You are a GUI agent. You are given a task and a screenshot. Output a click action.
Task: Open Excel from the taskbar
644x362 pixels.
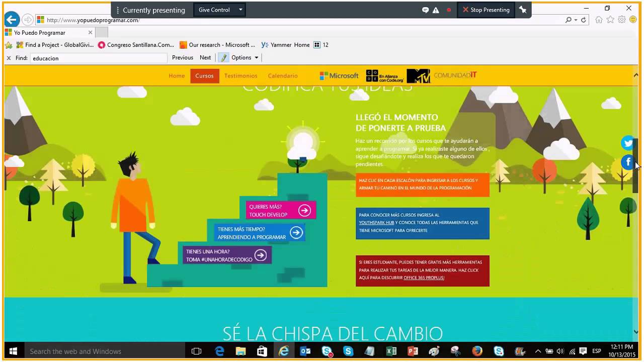391,351
